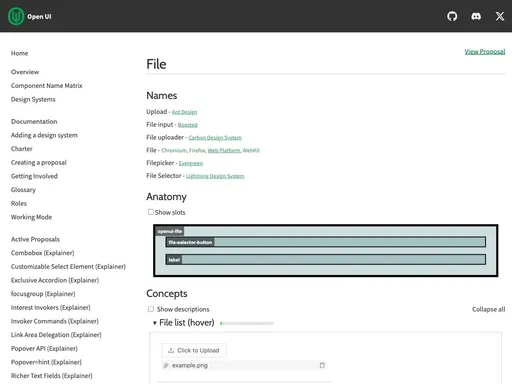Image resolution: width=512 pixels, height=384 pixels.
Task: Enable the Show slots checkbox
Action: point(151,212)
